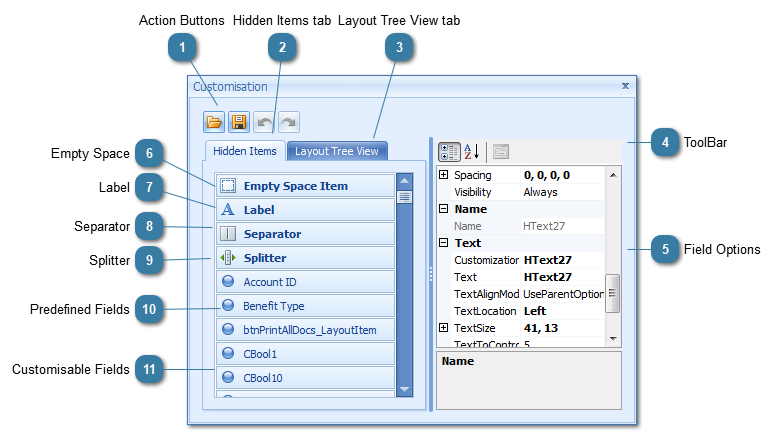
Task: Select the Empty Space Item icon
Action: [x=228, y=186]
